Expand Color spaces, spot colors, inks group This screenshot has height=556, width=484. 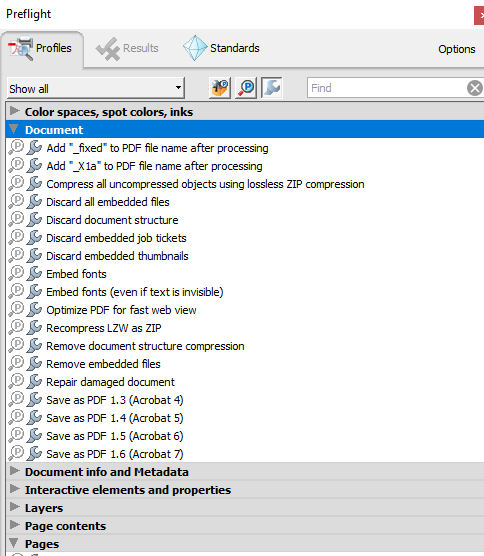pos(14,111)
